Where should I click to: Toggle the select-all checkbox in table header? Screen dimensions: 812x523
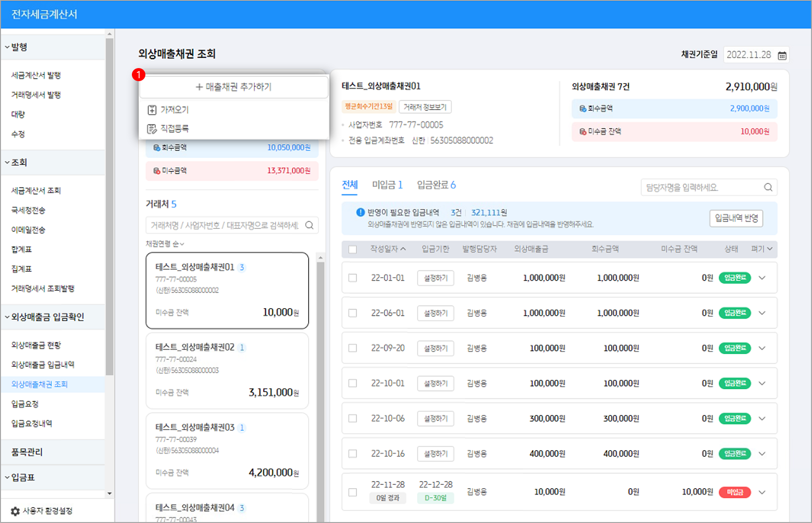[x=353, y=249]
